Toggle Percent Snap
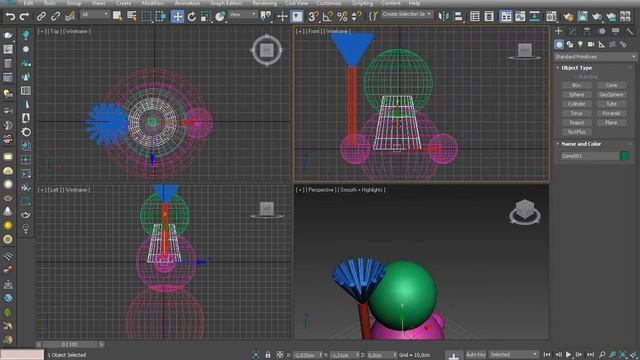 click(x=342, y=16)
